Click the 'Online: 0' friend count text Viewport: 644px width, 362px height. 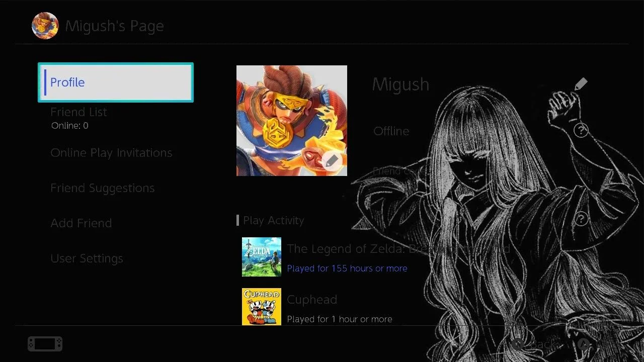click(70, 126)
